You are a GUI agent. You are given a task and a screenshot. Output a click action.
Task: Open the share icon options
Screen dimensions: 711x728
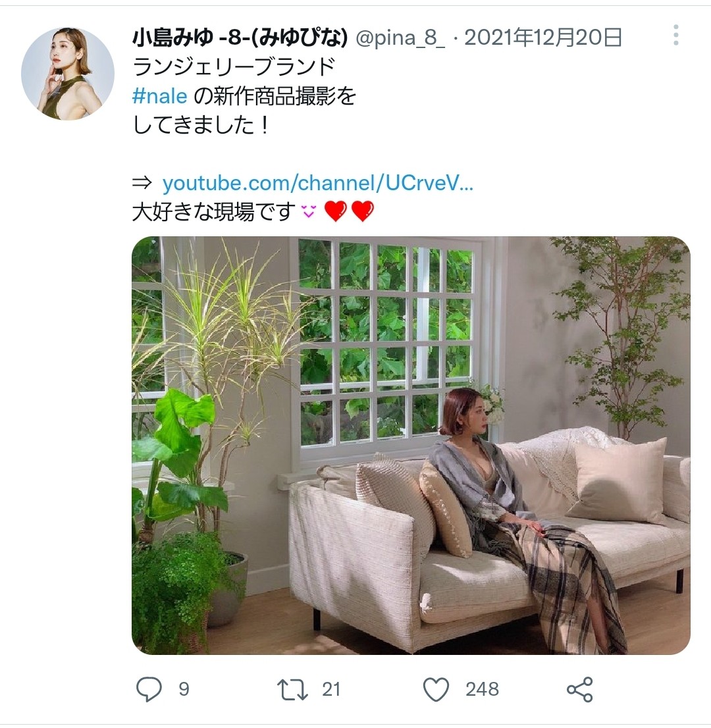(579, 689)
